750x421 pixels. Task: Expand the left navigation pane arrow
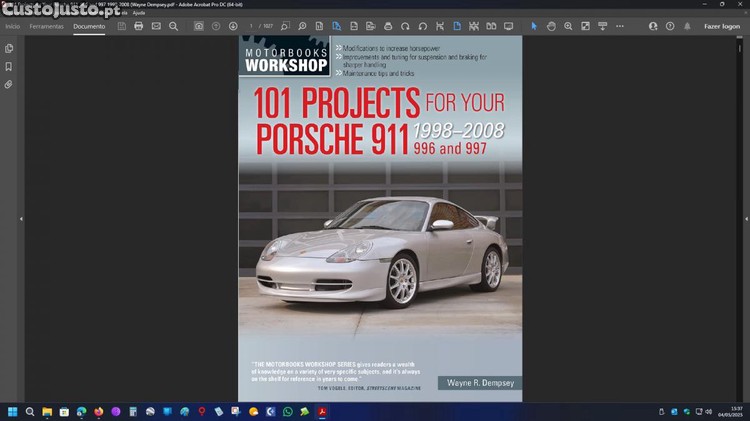(x=21, y=218)
